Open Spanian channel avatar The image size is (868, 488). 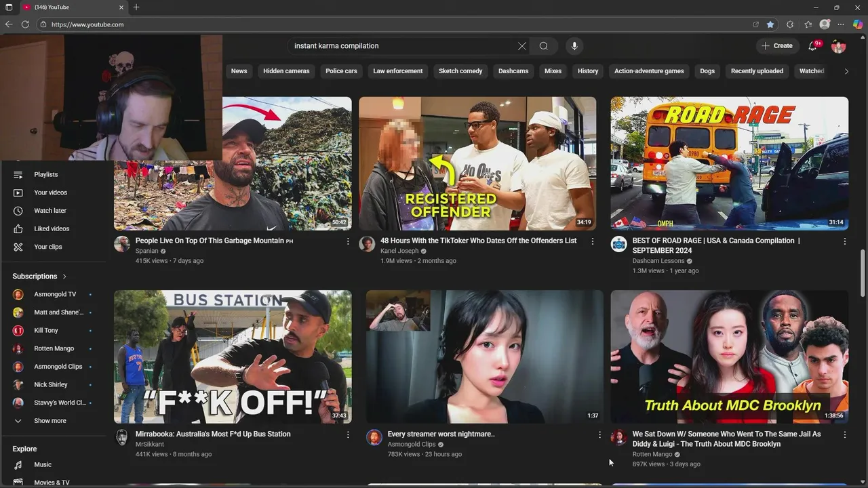(122, 244)
